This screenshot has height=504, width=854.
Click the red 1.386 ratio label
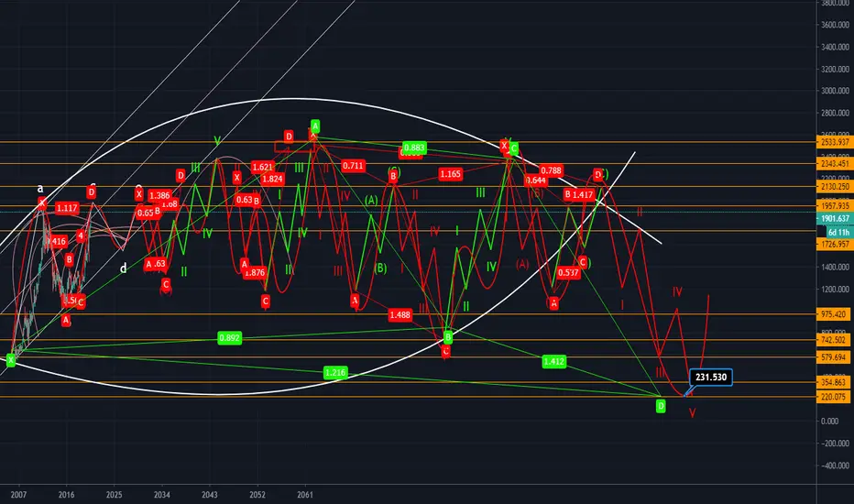click(159, 195)
